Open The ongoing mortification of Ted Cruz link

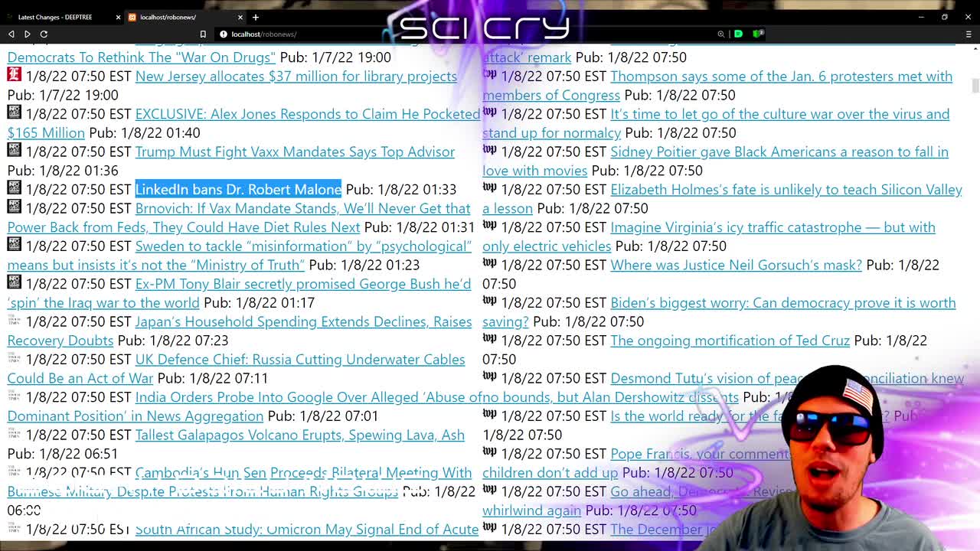(x=730, y=341)
